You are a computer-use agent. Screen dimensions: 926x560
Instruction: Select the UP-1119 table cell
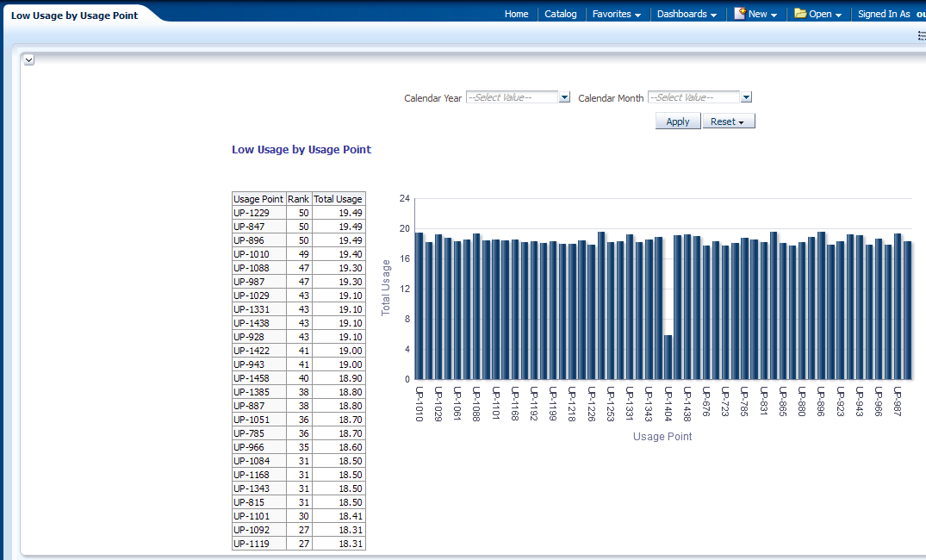258,544
